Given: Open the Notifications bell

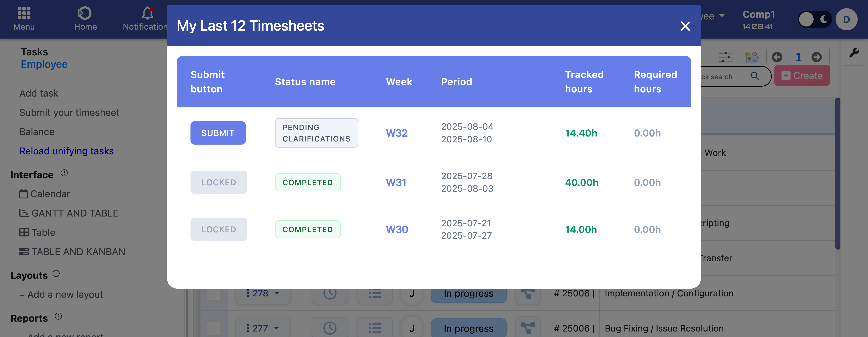Looking at the screenshot, I should 148,13.
